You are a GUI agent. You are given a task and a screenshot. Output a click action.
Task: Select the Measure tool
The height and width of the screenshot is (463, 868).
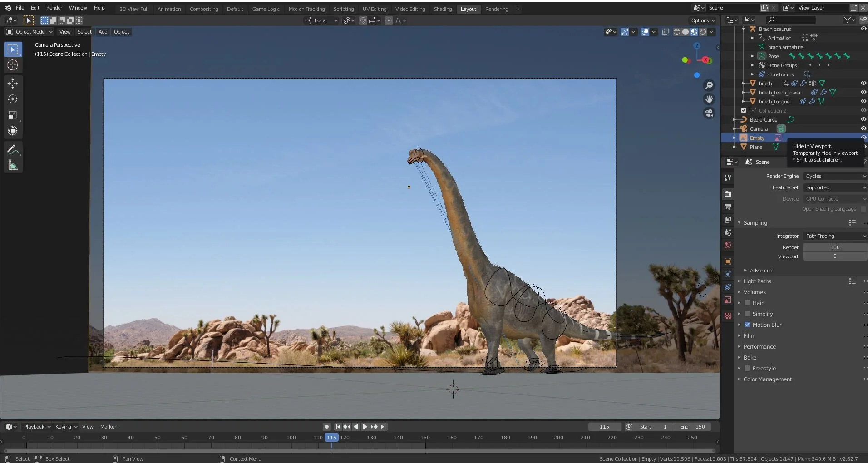[13, 166]
